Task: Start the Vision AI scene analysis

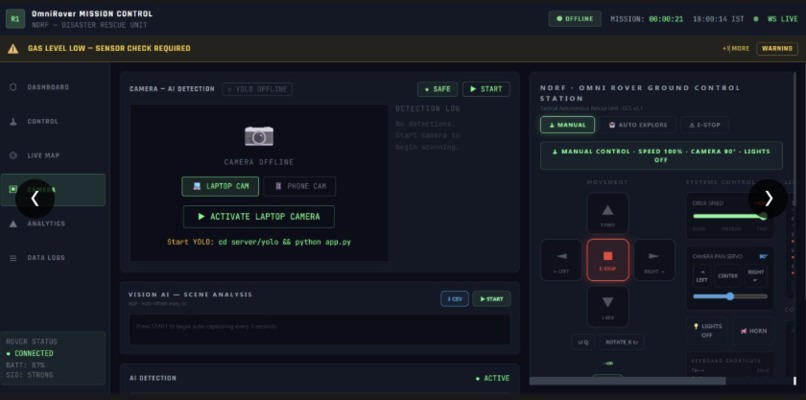Action: 491,299
